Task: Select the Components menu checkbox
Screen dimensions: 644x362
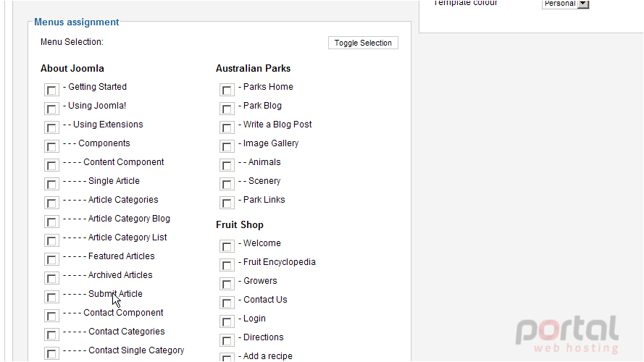Action: (x=51, y=146)
